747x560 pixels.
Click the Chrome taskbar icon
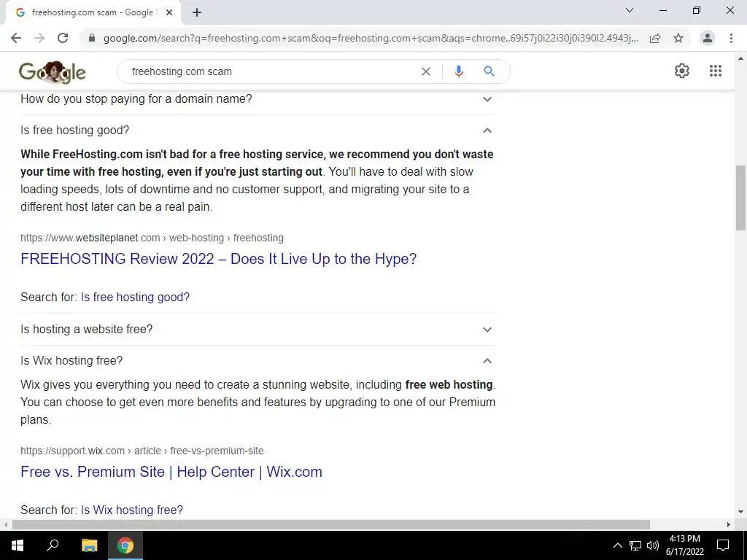(x=125, y=545)
